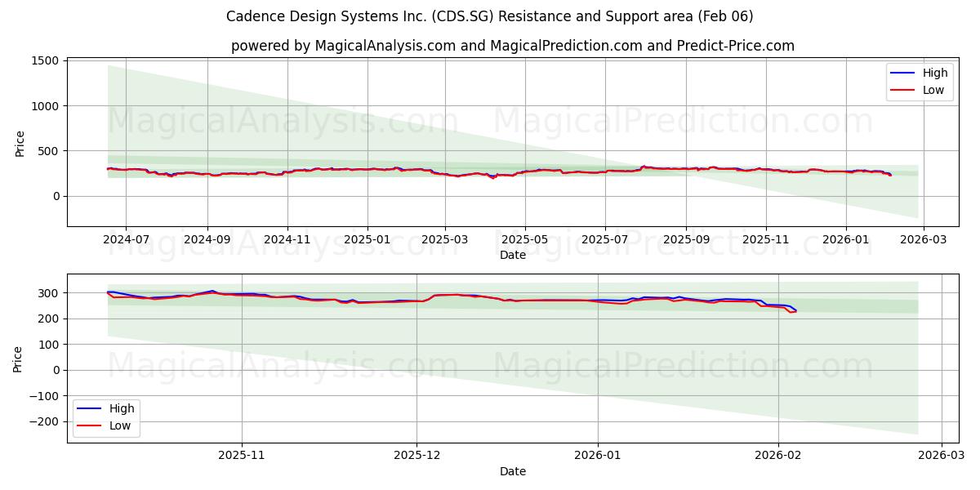Click the 'Date' axis label under the bottom chart

click(513, 471)
